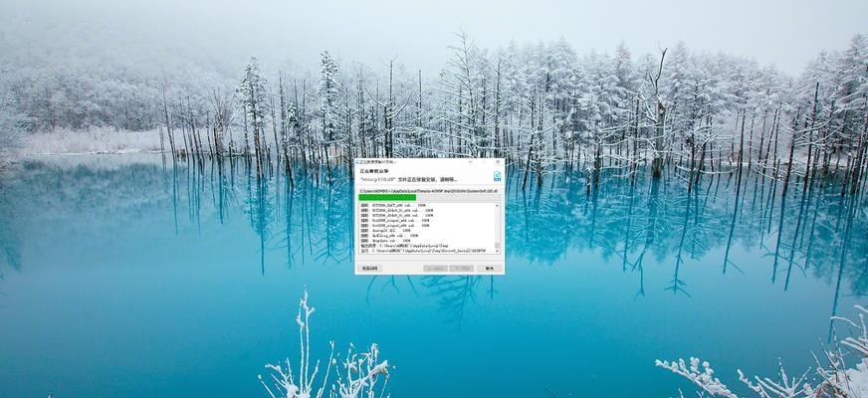Click the file path line above progress bar
The width and height of the screenshot is (868, 398).
429,191
